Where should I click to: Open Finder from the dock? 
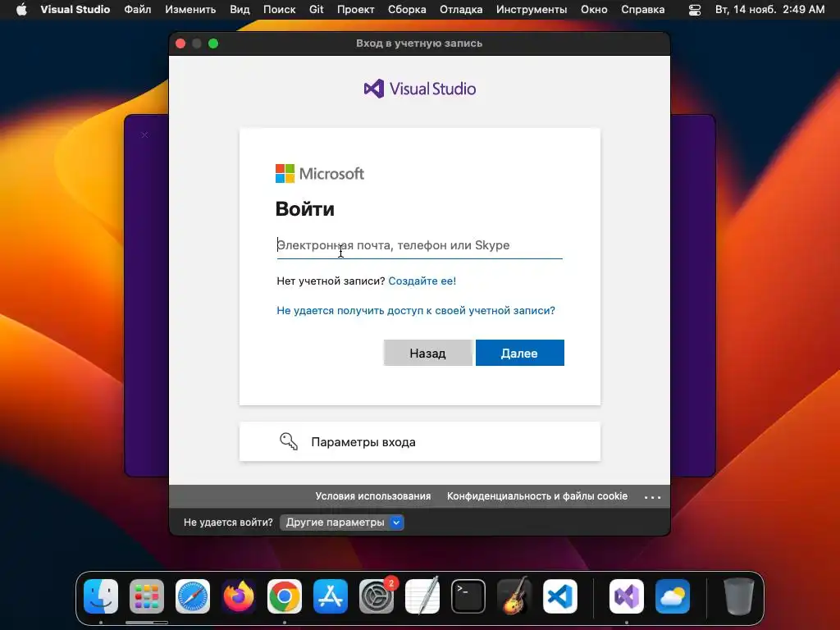[x=101, y=596]
